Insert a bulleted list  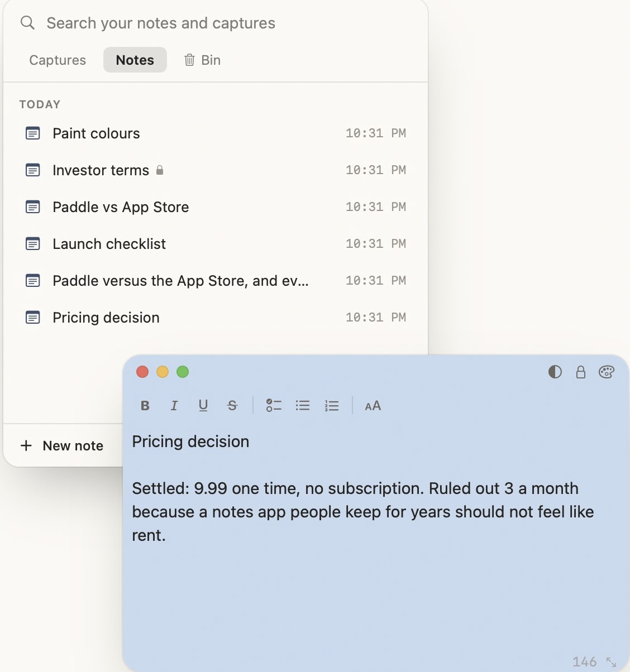pyautogui.click(x=303, y=406)
